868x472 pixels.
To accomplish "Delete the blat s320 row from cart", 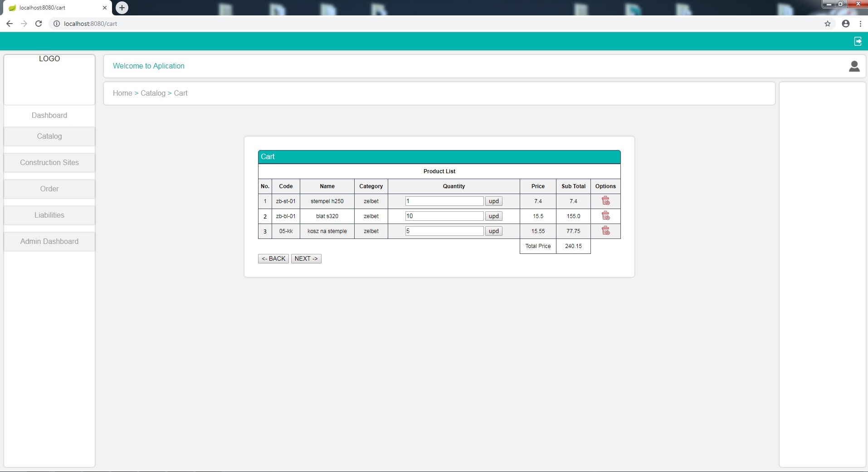I will pyautogui.click(x=605, y=216).
